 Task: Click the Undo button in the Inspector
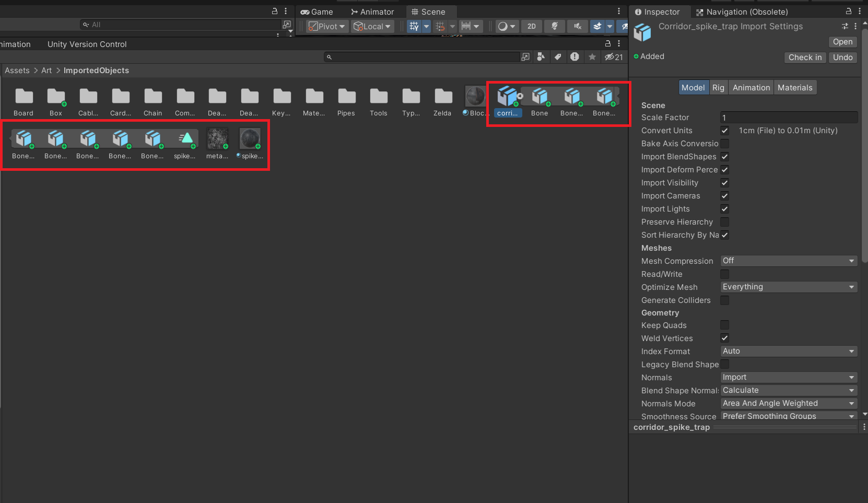point(842,57)
